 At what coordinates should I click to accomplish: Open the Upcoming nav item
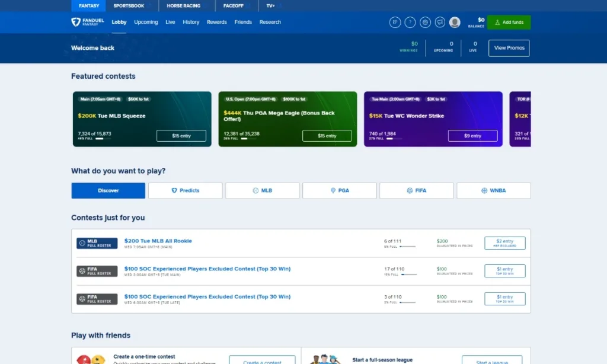pos(146,22)
